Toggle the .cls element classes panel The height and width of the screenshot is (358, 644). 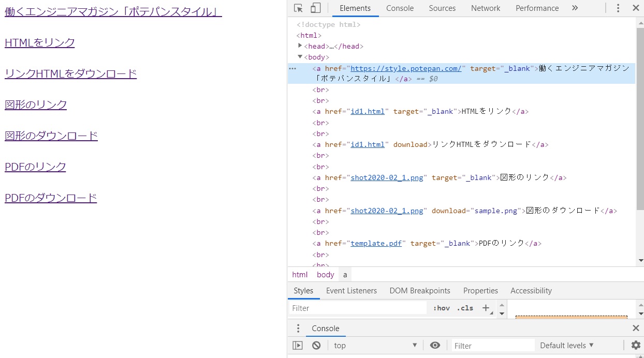[465, 308]
